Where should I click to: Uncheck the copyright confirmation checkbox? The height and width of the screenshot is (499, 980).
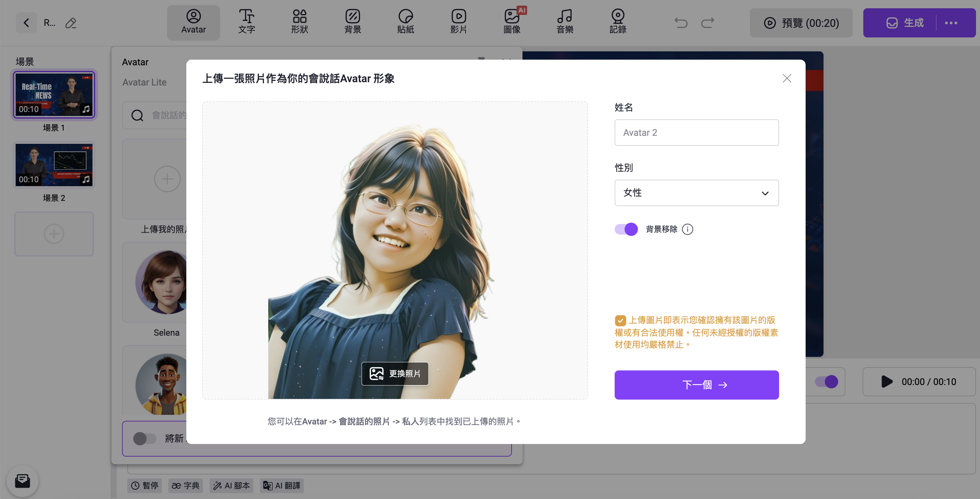620,320
